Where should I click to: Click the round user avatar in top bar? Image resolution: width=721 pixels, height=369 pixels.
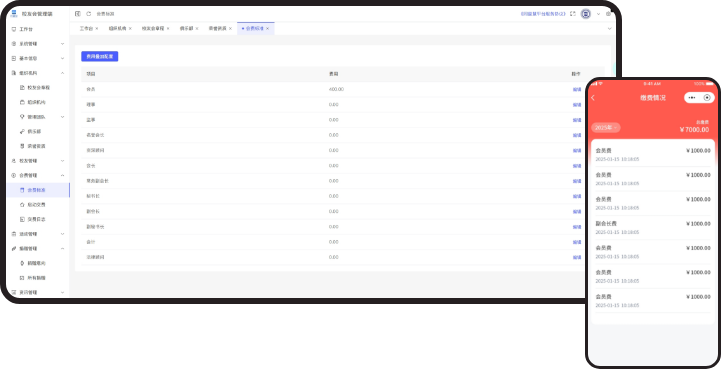[586, 14]
